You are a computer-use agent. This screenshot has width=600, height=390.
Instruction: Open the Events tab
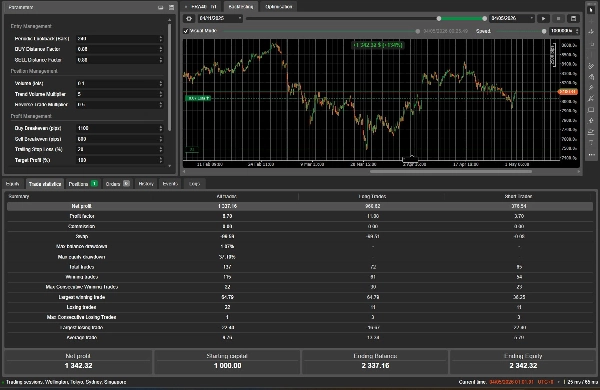point(170,184)
